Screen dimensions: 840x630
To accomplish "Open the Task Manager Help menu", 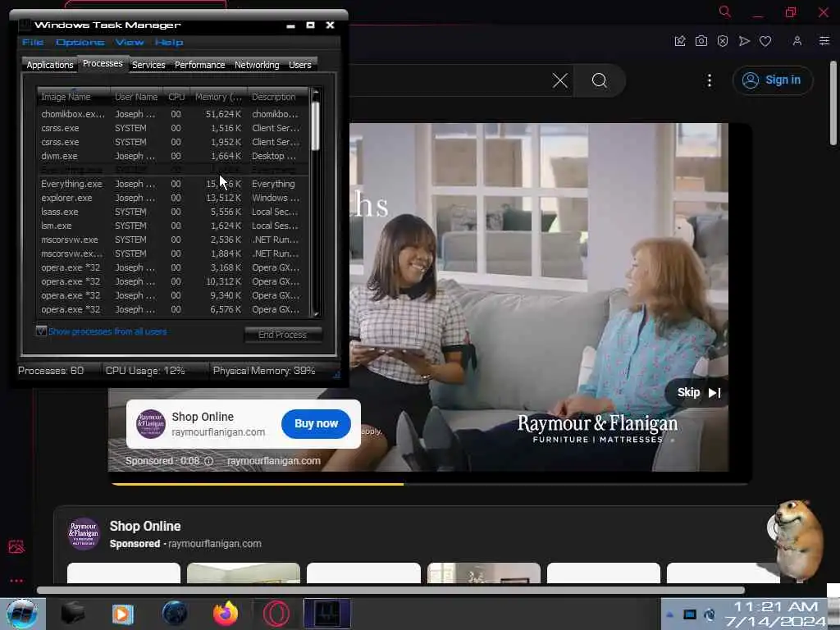I will pyautogui.click(x=169, y=43).
